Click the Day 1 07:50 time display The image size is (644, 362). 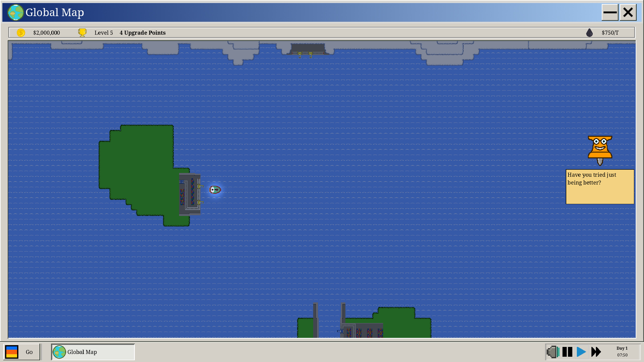pyautogui.click(x=622, y=352)
